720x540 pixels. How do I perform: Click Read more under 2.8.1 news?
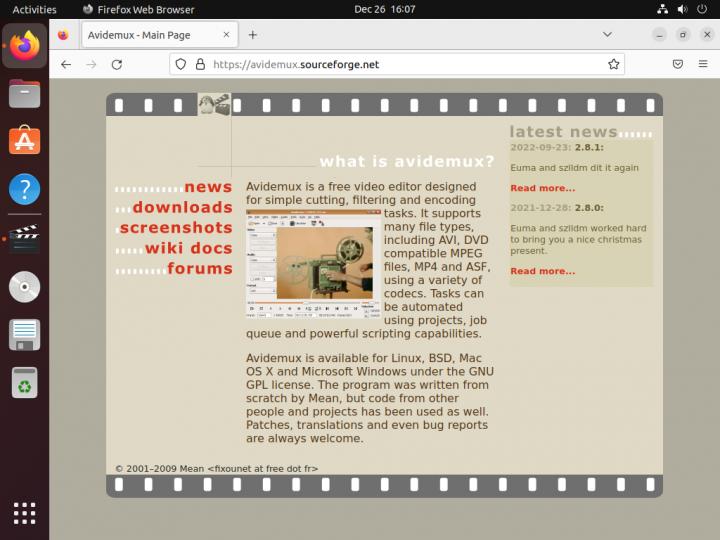click(x=542, y=188)
